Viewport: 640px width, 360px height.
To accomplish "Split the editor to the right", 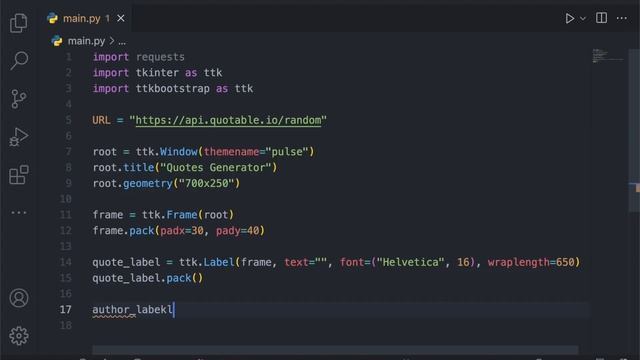I will coord(601,18).
